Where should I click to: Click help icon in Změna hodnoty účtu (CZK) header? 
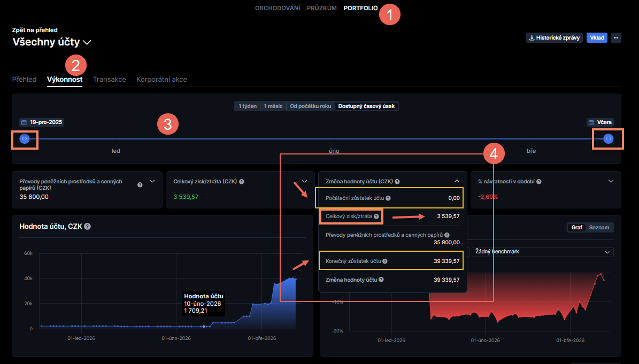click(397, 182)
